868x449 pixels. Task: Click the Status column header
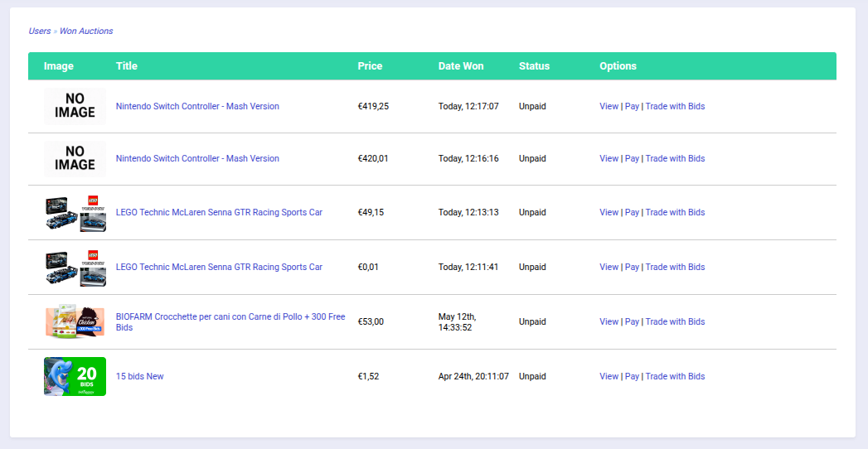534,65
